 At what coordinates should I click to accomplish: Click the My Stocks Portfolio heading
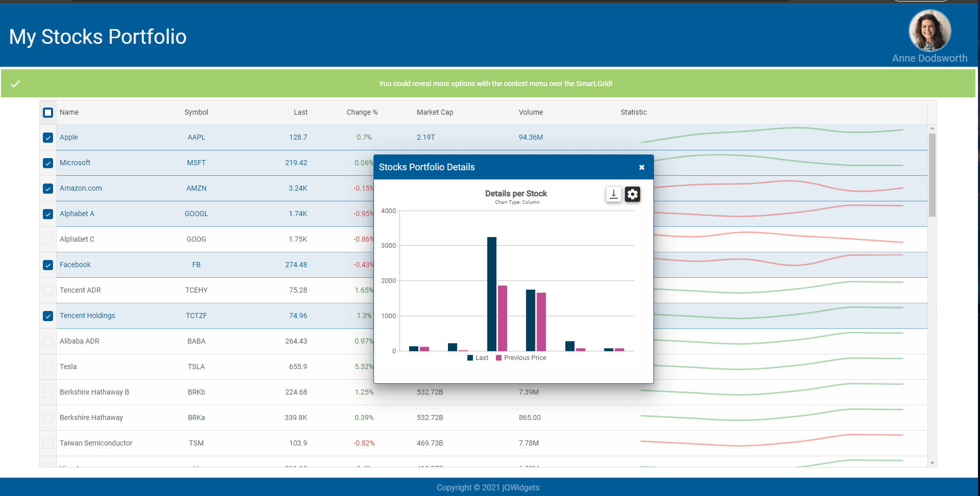click(x=98, y=37)
